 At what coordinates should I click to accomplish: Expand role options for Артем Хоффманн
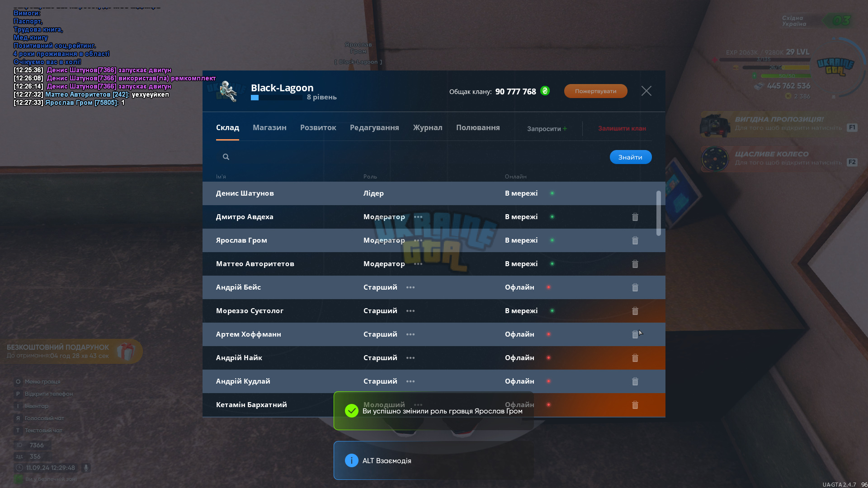pos(410,334)
